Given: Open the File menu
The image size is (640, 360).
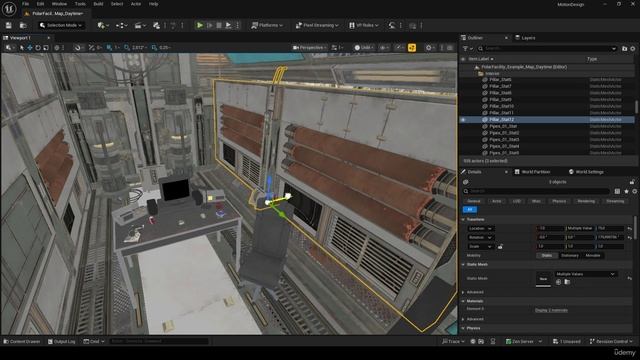Looking at the screenshot, I should (25, 4).
